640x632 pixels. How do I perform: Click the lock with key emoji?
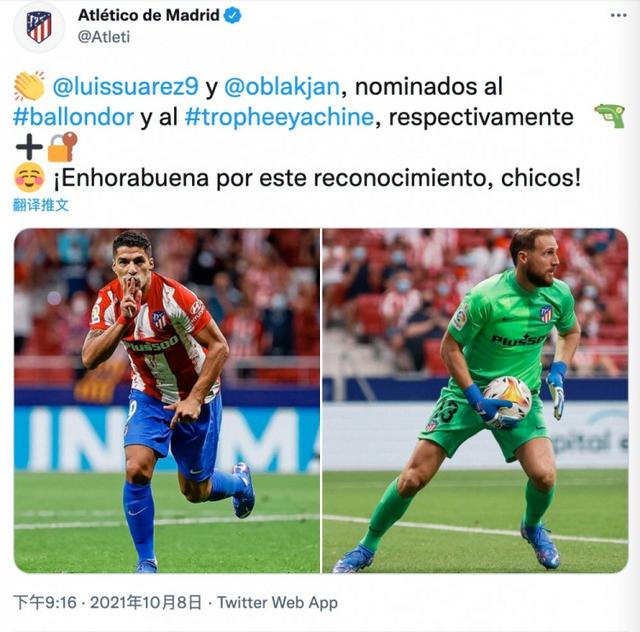(62, 147)
